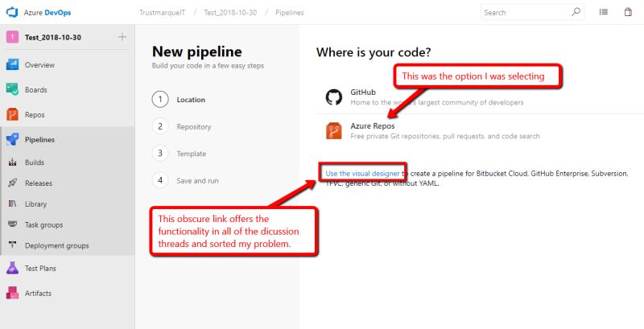This screenshot has width=644, height=329.
Task: Click the Location step label
Action: coord(191,100)
